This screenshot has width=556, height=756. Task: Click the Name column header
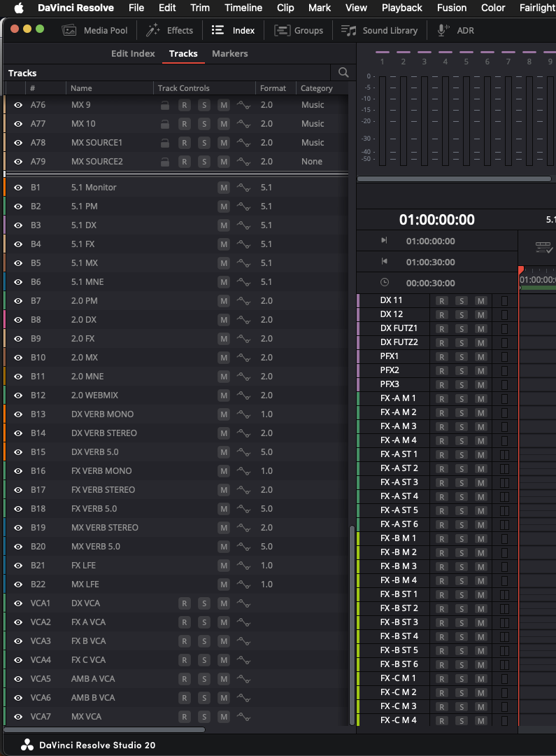point(109,88)
